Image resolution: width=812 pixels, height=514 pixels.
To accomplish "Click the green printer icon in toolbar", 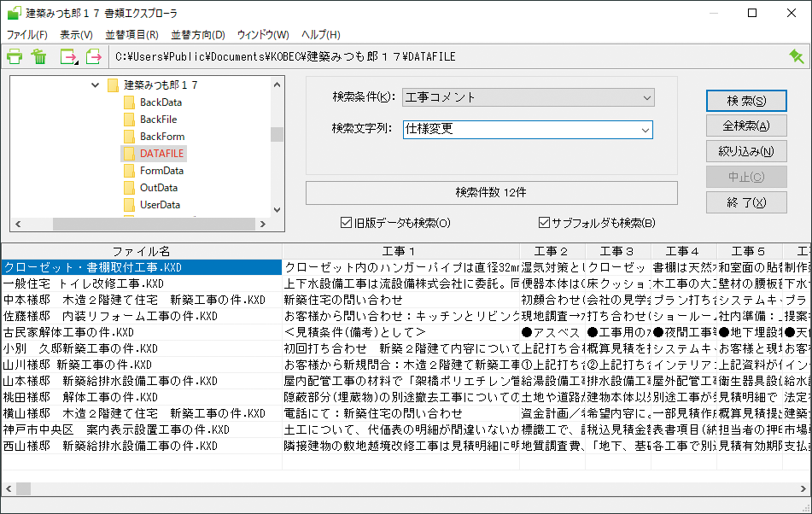I will 15,57.
